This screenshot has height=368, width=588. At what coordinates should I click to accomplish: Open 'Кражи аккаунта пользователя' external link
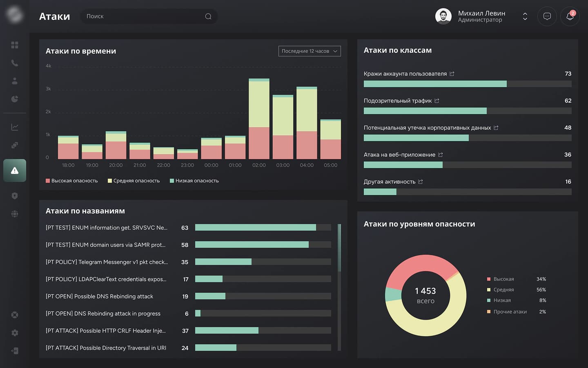click(452, 74)
